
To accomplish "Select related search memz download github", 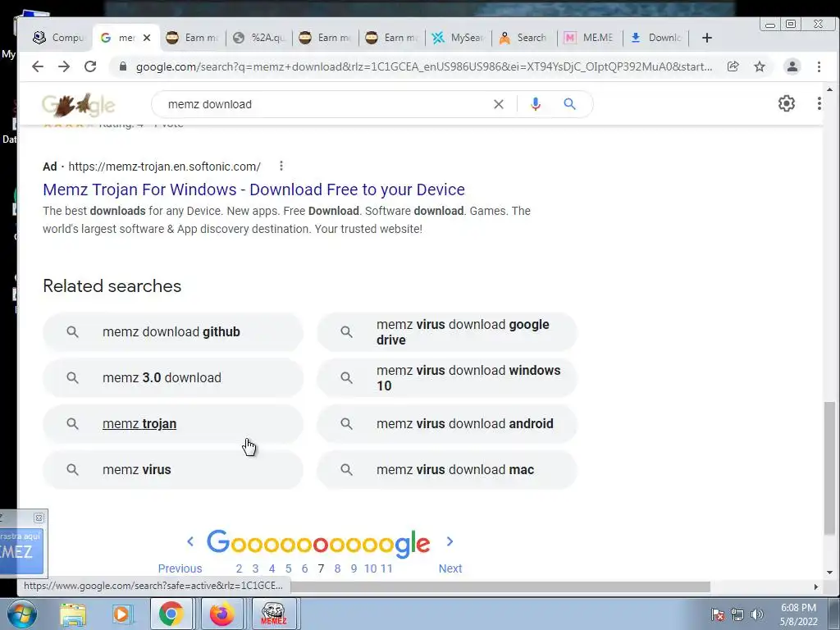I will tap(173, 332).
